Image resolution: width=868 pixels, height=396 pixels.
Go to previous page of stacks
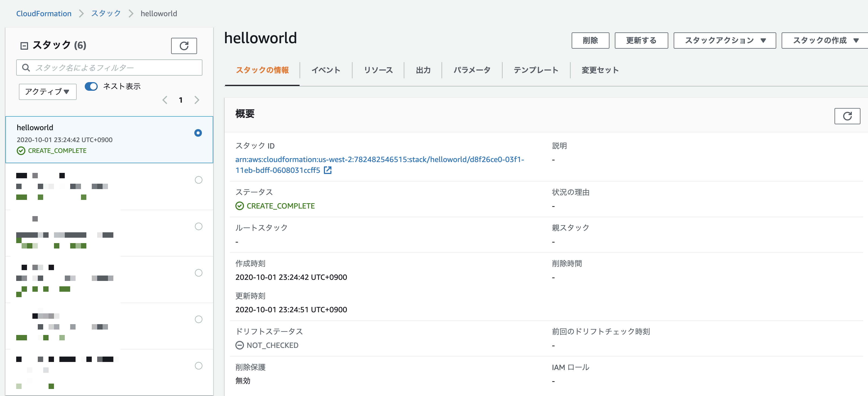coord(165,100)
